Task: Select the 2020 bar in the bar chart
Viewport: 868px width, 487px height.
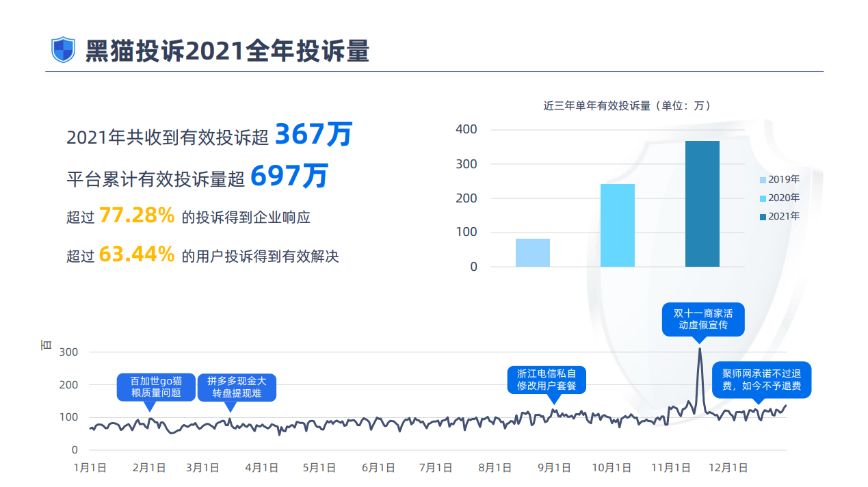Action: pyautogui.click(x=617, y=225)
